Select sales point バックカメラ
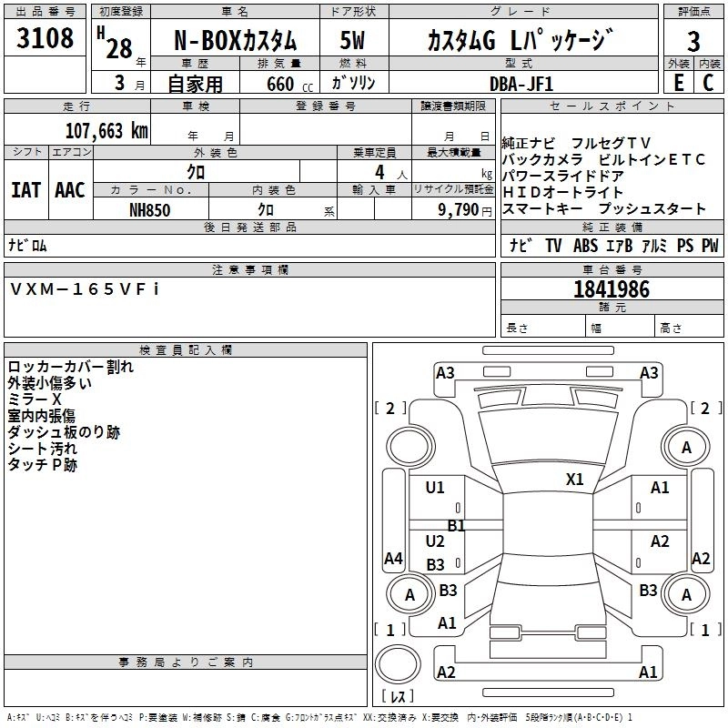 click(542, 160)
